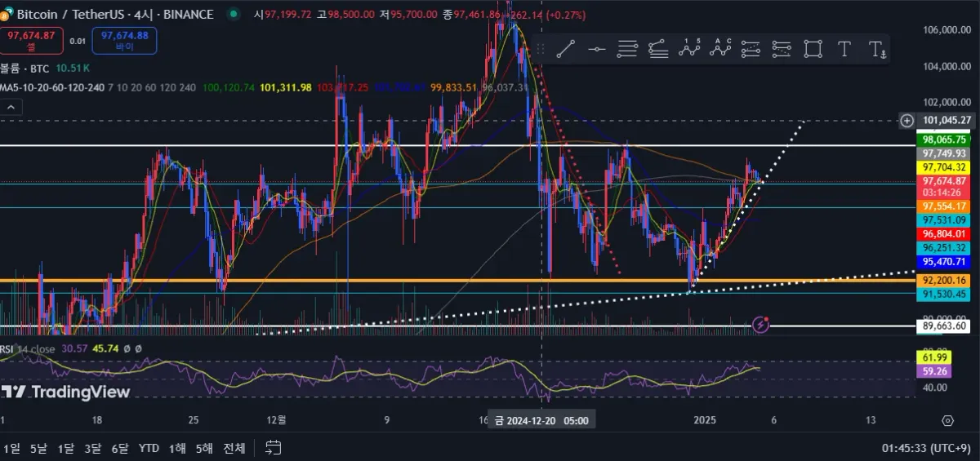The width and height of the screenshot is (980, 461).
Task: Pick the Fib Retracement tool
Action: point(627,50)
